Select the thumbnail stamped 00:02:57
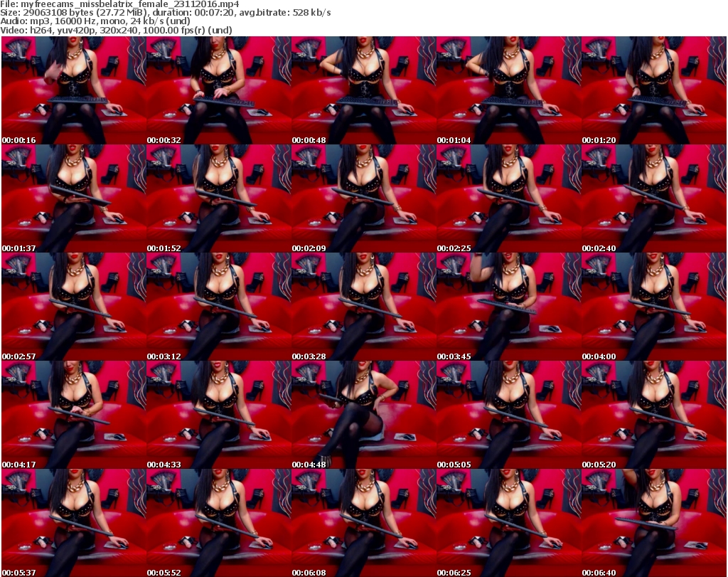 pos(74,307)
